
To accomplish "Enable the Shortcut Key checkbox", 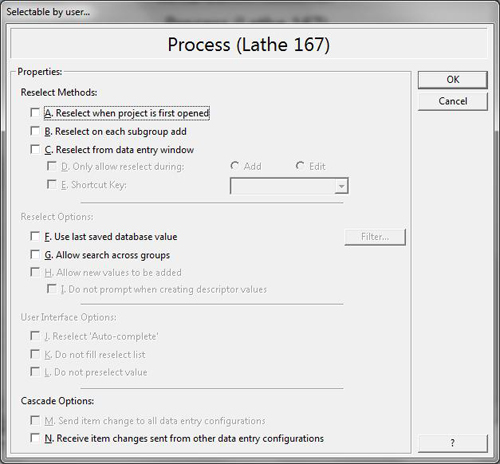I will coord(52,184).
